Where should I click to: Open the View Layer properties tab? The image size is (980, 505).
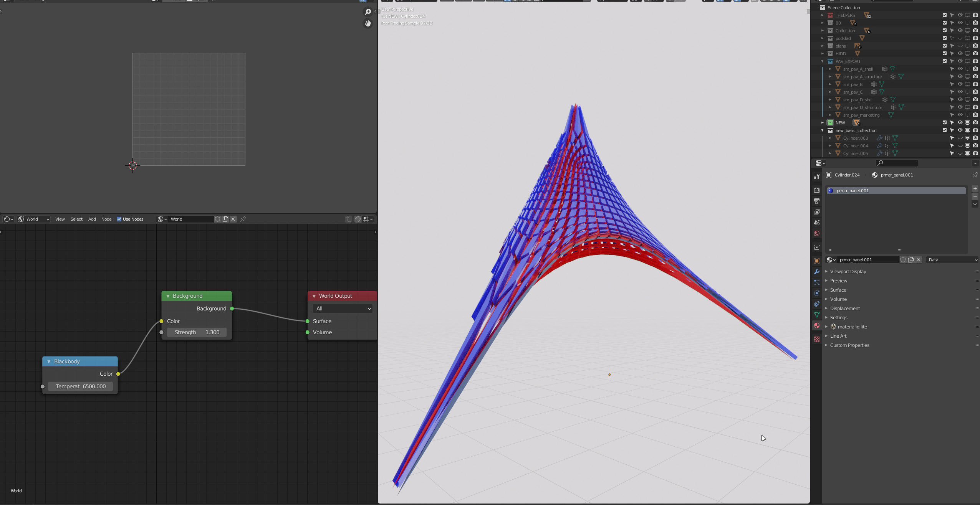(816, 212)
